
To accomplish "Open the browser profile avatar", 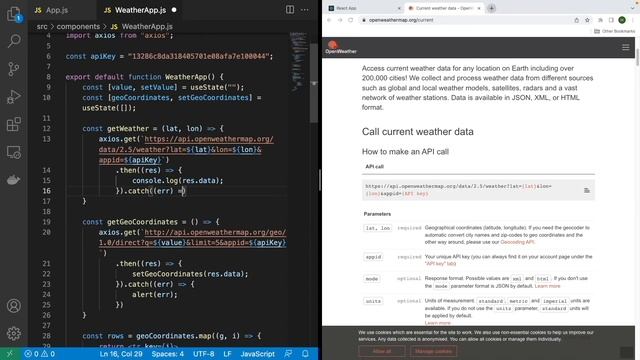I will [622, 20].
